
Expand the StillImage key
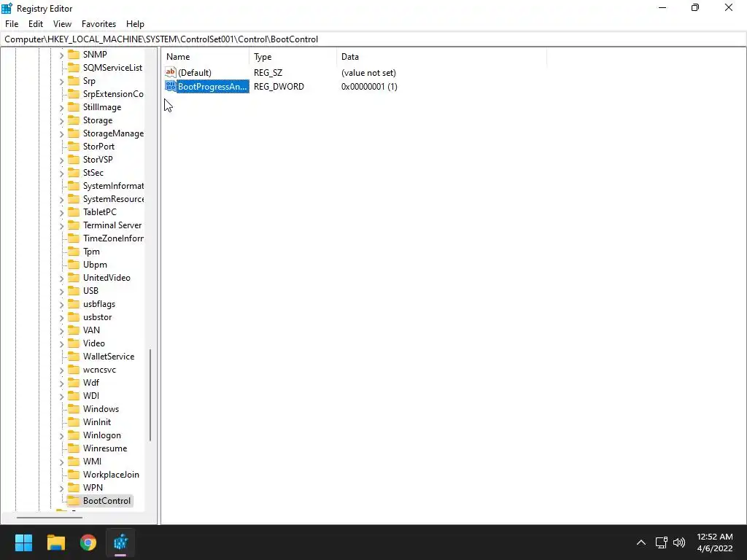pos(61,108)
